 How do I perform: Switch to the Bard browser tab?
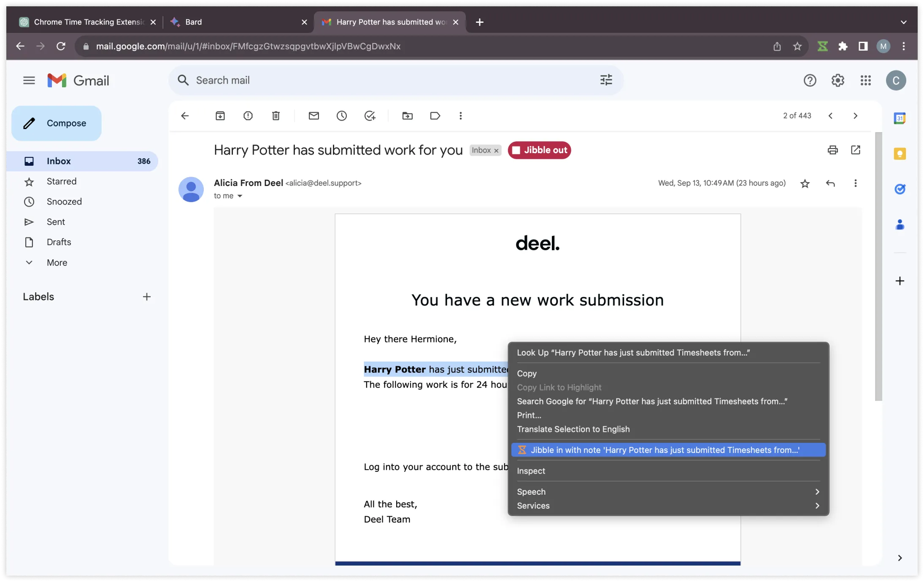(x=194, y=22)
